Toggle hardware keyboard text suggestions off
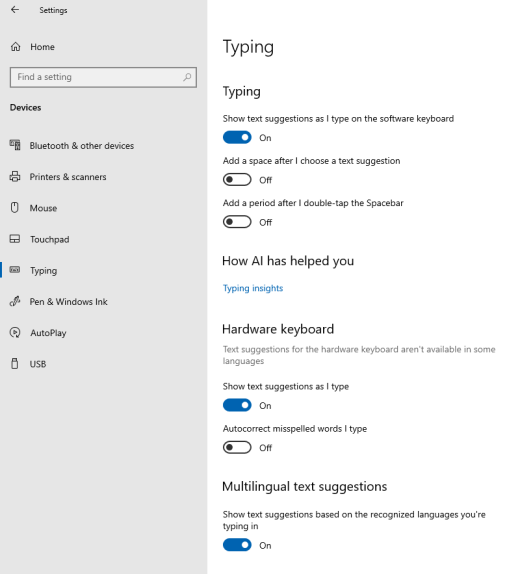Viewport: 520px width, 574px height. (x=237, y=405)
